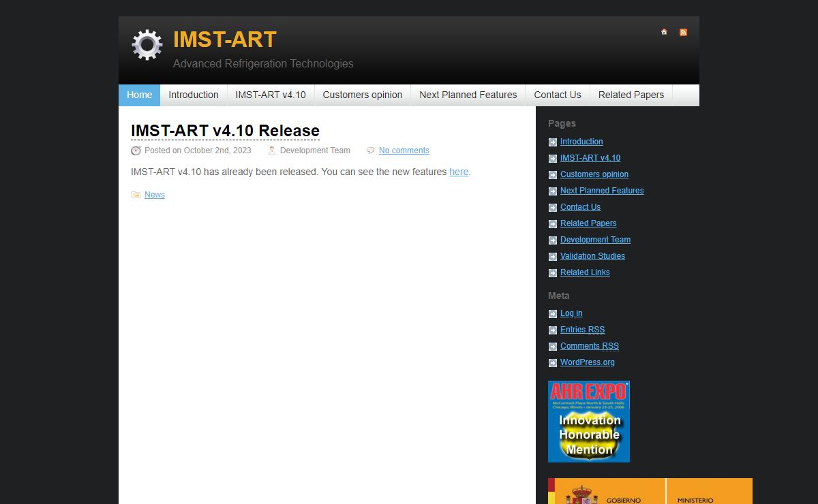This screenshot has height=504, width=818.
Task: Follow the 'here' link to new features
Action: 459,172
